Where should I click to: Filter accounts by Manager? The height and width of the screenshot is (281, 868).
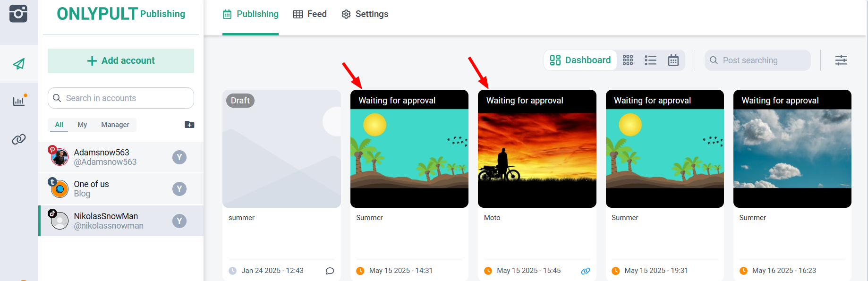pos(115,125)
